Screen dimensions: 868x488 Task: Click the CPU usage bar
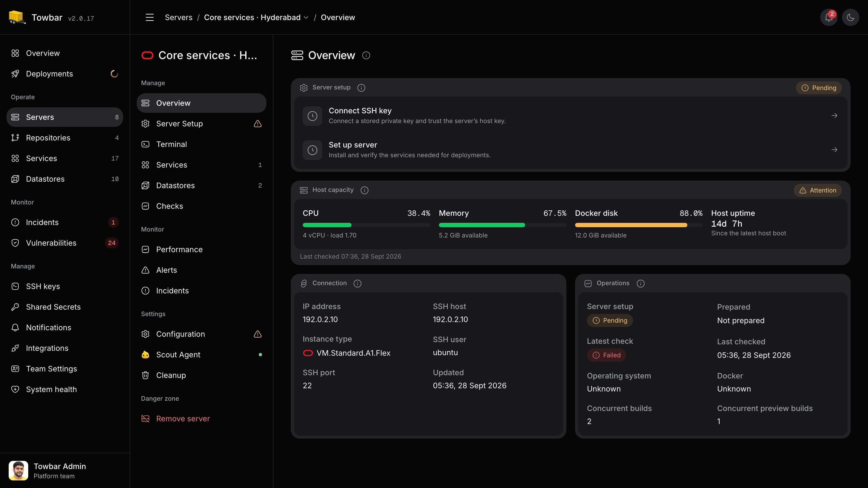click(x=366, y=225)
